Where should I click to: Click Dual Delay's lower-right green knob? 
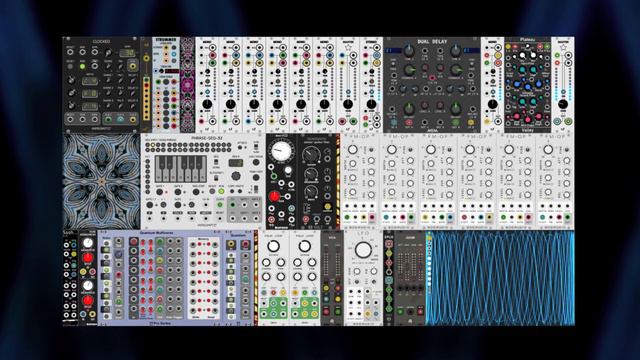[x=456, y=109]
